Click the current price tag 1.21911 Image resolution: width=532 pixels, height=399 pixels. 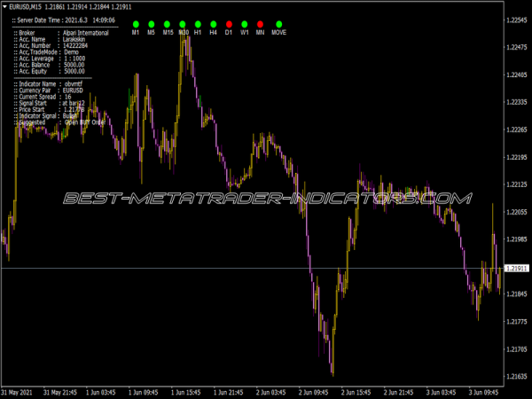515,268
